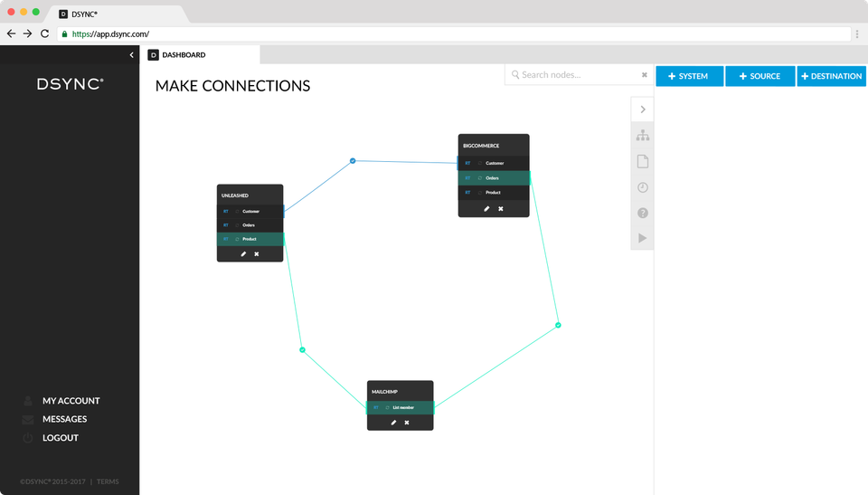The width and height of the screenshot is (868, 495).
Task: Switch to the Dashboard tab
Action: pyautogui.click(x=184, y=55)
